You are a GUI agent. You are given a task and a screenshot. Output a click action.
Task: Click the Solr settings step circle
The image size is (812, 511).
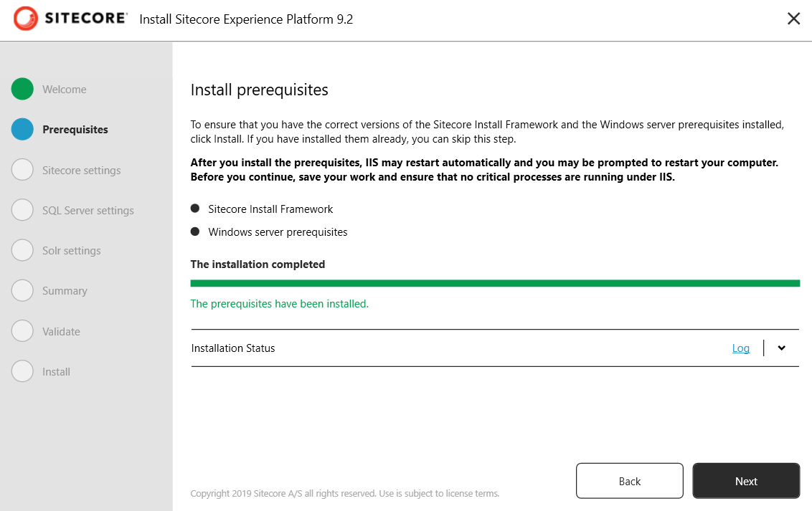pos(22,250)
